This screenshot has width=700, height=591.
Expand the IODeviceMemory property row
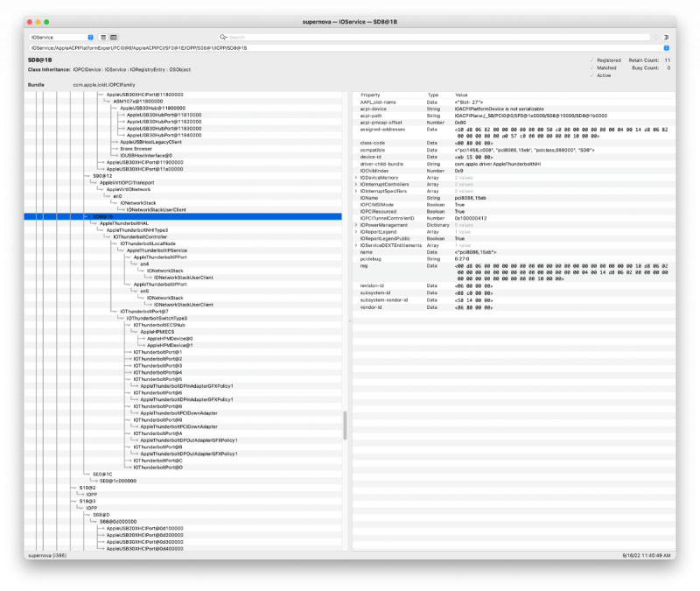pos(355,178)
